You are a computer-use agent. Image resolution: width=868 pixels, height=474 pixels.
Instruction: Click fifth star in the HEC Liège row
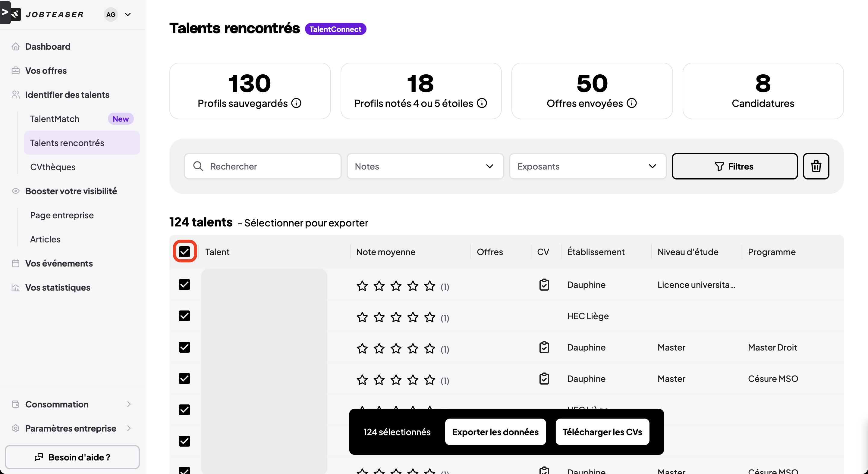[429, 317]
